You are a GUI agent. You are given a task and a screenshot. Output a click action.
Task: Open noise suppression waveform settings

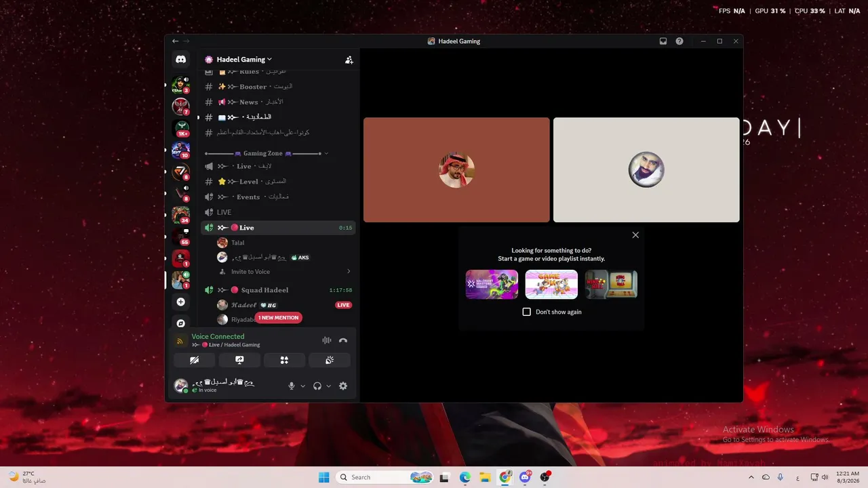[x=326, y=340]
